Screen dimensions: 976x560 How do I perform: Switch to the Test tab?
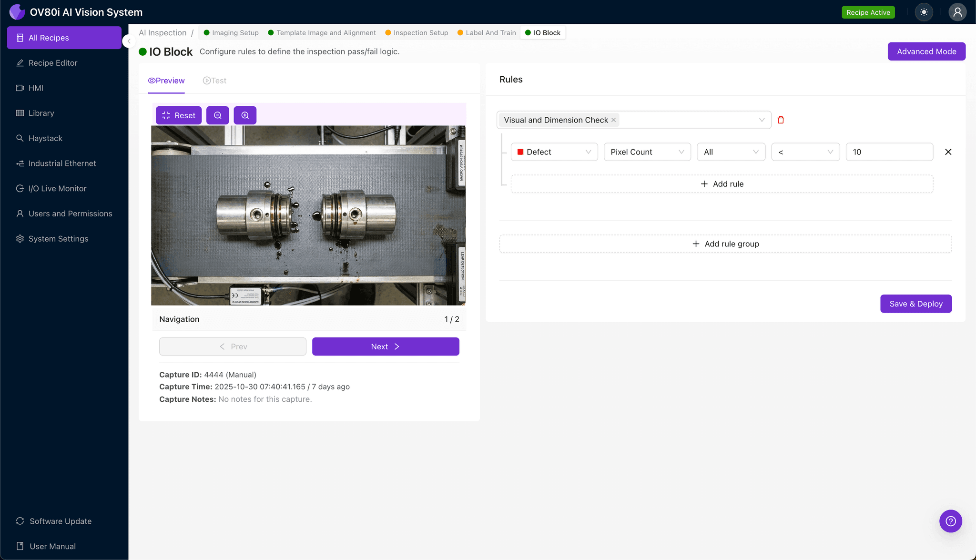click(214, 80)
